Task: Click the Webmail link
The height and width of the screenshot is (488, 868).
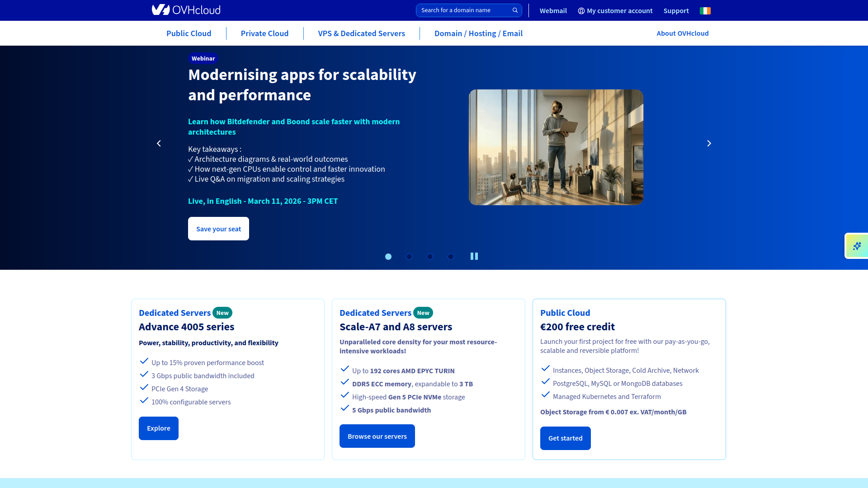Action: click(x=553, y=10)
